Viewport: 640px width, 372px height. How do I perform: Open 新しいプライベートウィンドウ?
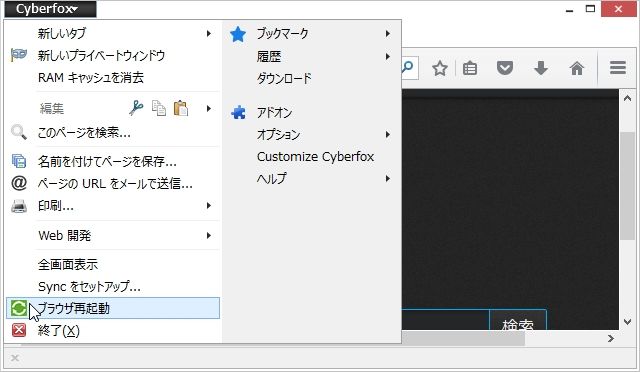[113, 55]
